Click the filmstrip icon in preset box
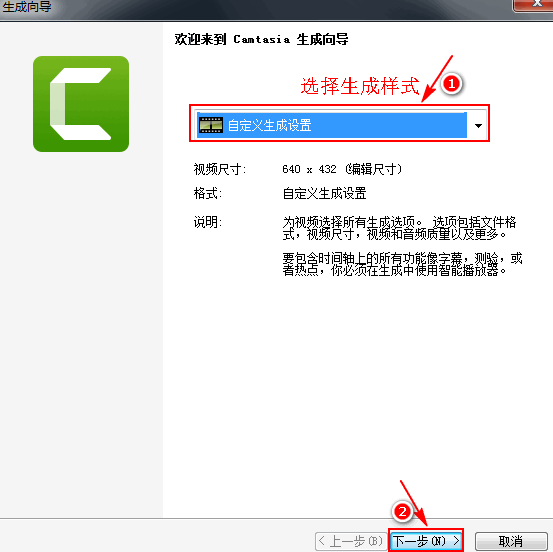The height and width of the screenshot is (552, 553). tap(211, 125)
